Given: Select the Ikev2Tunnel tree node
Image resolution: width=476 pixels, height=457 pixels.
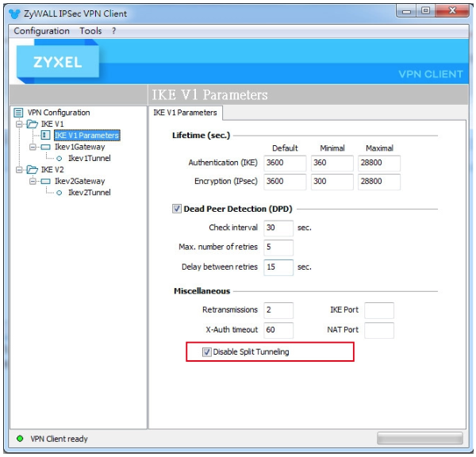Looking at the screenshot, I should (89, 193).
